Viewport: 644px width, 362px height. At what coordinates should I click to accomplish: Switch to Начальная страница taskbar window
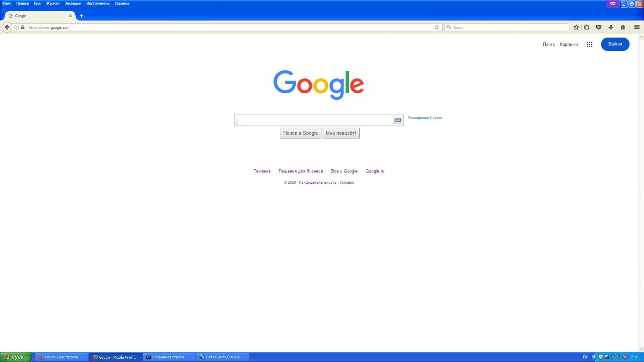[x=62, y=357]
